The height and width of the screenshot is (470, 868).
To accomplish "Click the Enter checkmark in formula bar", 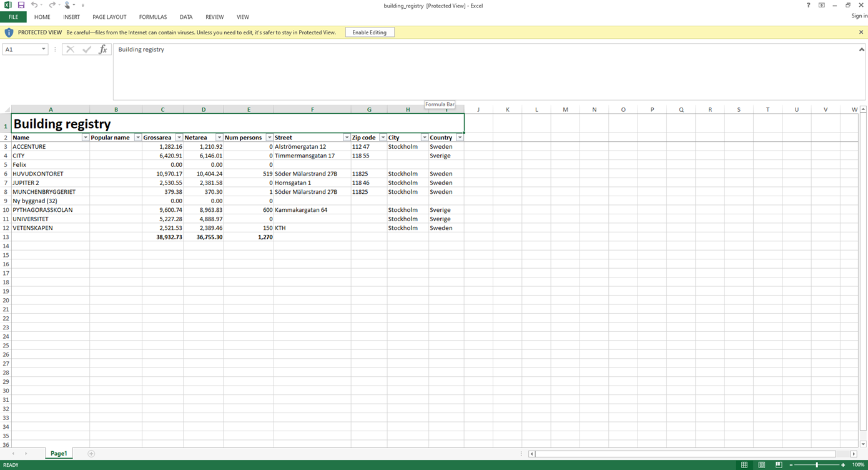I will pos(87,49).
